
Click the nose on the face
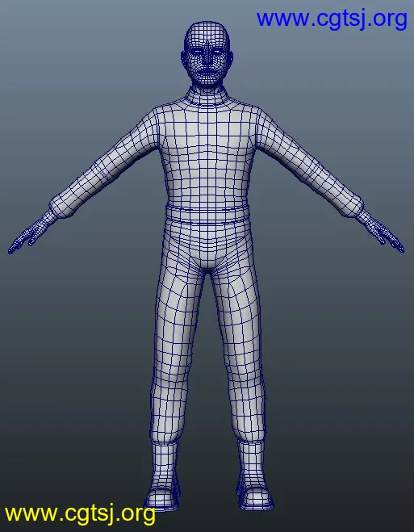(x=207, y=58)
